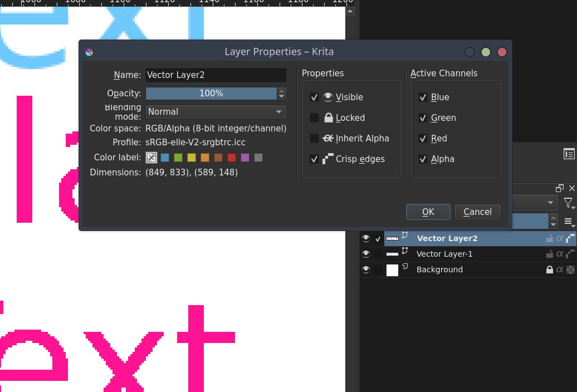Viewport: 577px width, 392px height.
Task: Click paint layer type icon on Background row
Action: coord(405,267)
